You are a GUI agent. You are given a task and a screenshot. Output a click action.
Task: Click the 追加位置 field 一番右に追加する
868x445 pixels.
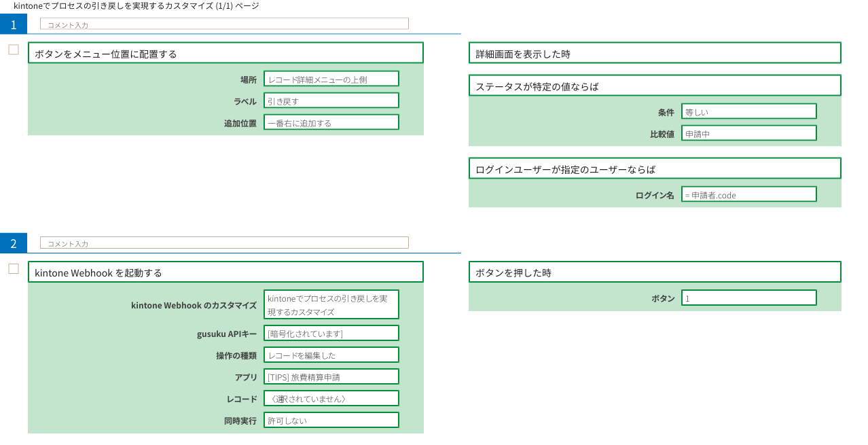(331, 122)
